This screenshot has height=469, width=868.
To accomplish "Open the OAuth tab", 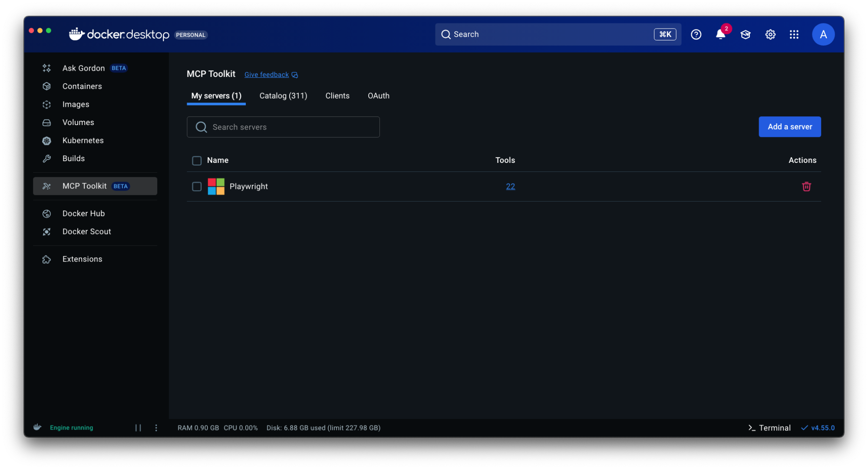I will point(378,96).
